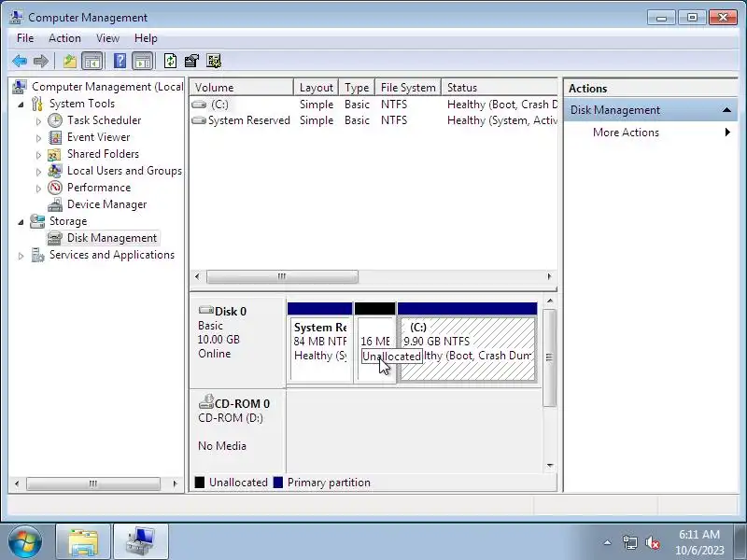Screen dimensions: 747x560
Task: Click the Forward arrow toolbar icon
Action: click(41, 61)
